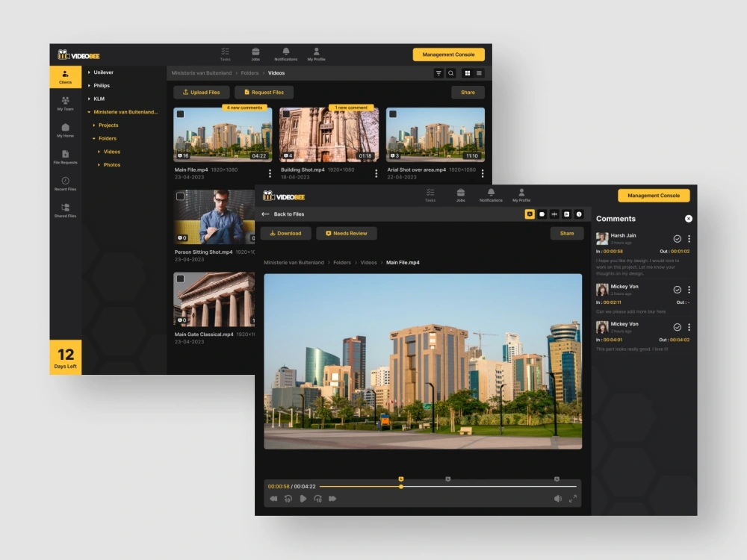Tick checkbox on Person Sitting Shot.mp4

tap(181, 196)
